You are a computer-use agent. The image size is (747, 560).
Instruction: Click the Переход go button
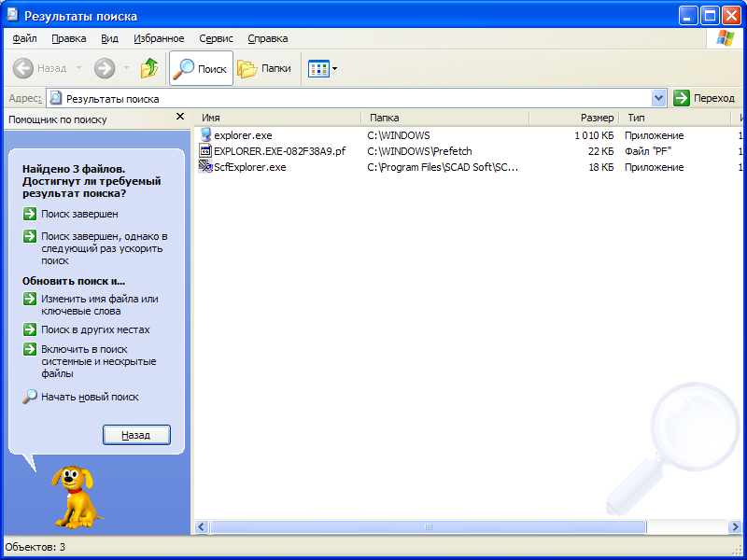pyautogui.click(x=704, y=98)
